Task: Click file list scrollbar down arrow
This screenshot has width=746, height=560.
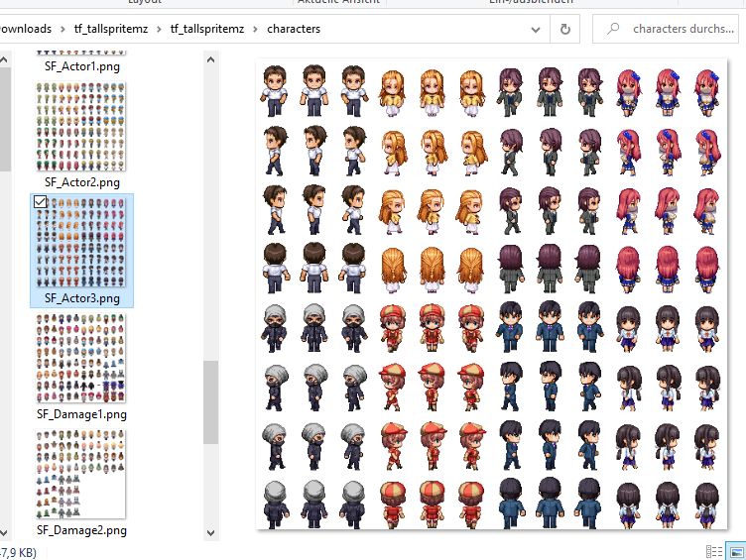Action: pyautogui.click(x=210, y=533)
